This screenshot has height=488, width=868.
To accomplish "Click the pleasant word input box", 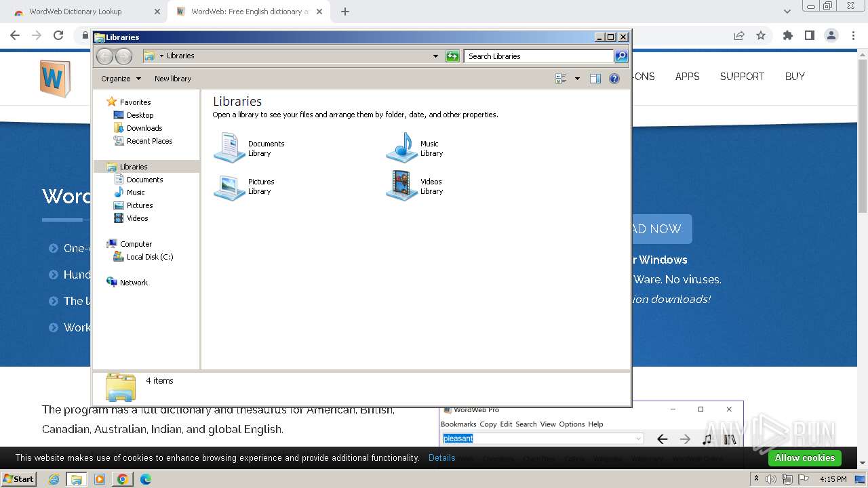I will (x=542, y=439).
